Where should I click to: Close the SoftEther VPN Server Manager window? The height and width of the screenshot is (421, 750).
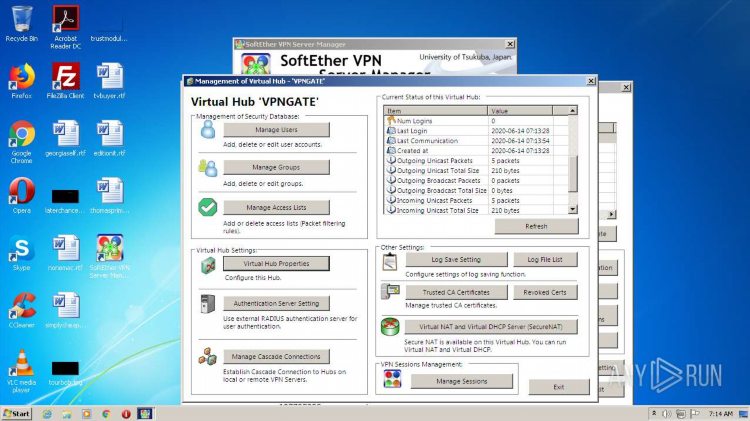click(510, 44)
